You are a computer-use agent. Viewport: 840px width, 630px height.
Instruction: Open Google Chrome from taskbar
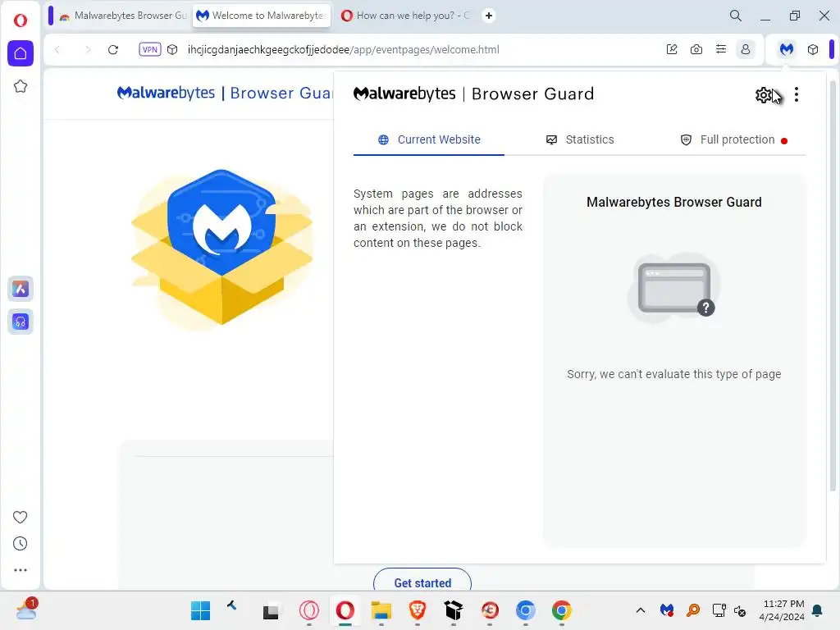(561, 610)
